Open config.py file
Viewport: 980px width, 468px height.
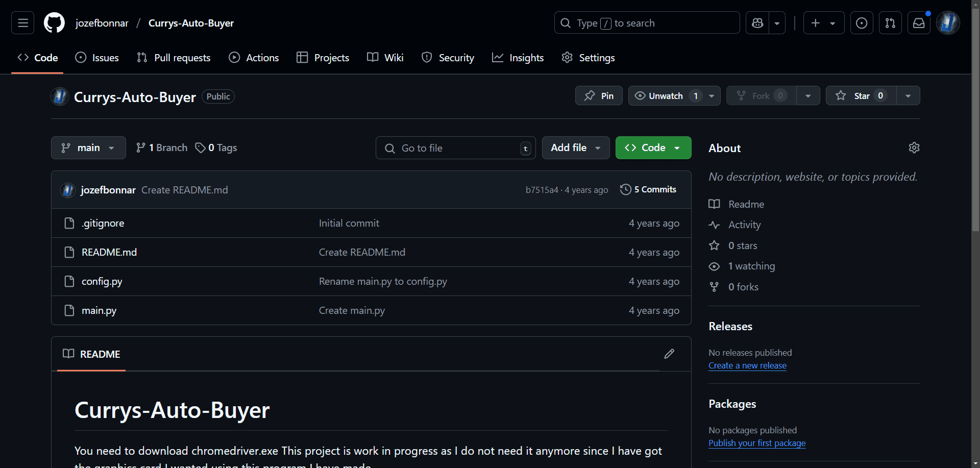pos(102,281)
